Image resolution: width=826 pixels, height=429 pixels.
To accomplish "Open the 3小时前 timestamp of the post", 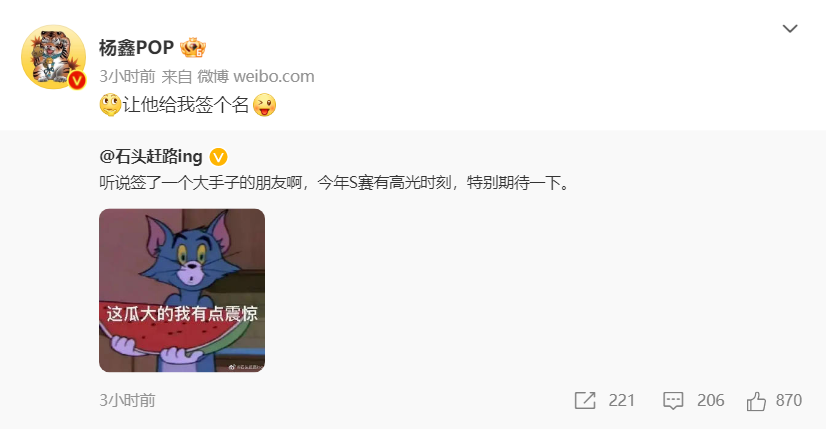I will pos(127,76).
